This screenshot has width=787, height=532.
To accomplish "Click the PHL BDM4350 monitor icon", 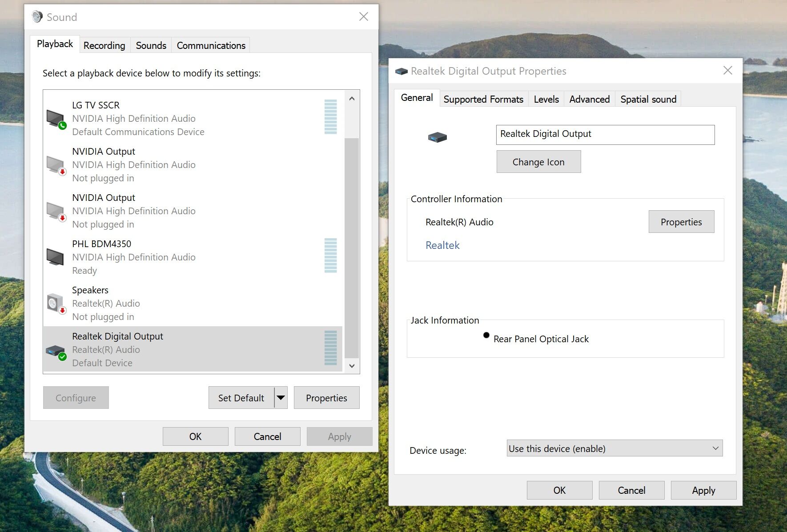I will pyautogui.click(x=55, y=257).
